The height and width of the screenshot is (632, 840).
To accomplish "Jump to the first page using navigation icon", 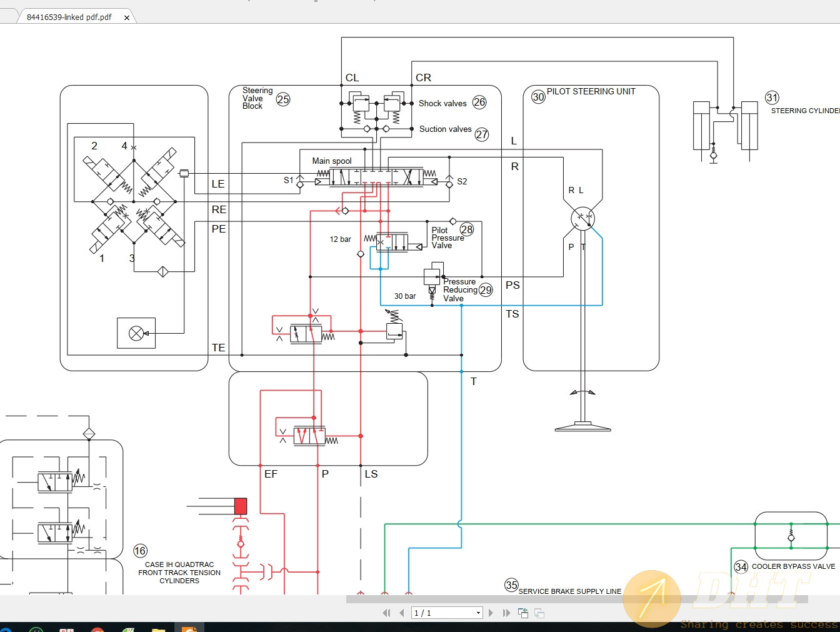I will pyautogui.click(x=386, y=613).
